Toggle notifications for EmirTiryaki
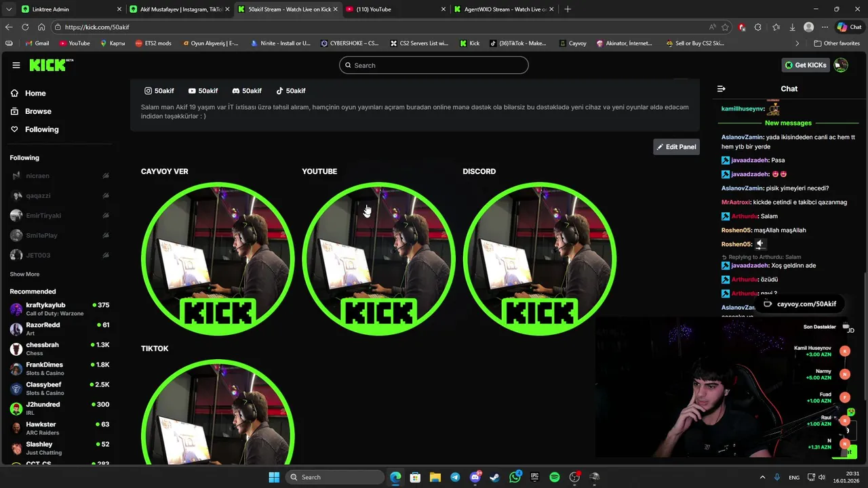 coord(106,216)
